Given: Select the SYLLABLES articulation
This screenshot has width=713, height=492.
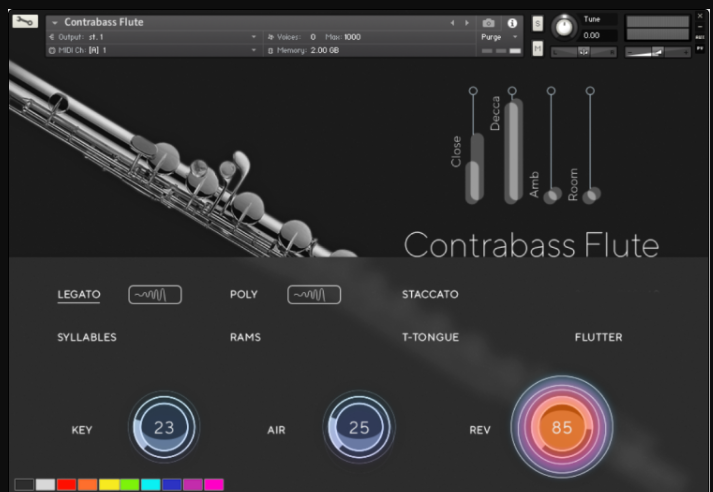Looking at the screenshot, I should point(87,337).
